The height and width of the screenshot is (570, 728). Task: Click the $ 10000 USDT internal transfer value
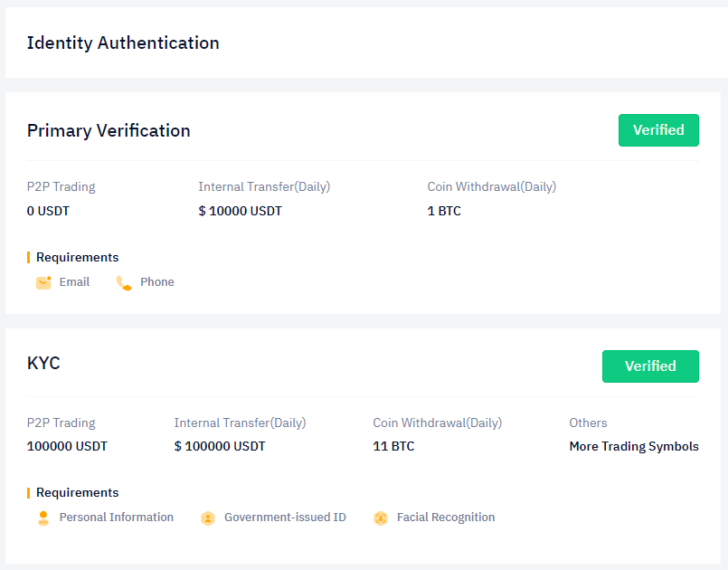coord(240,211)
